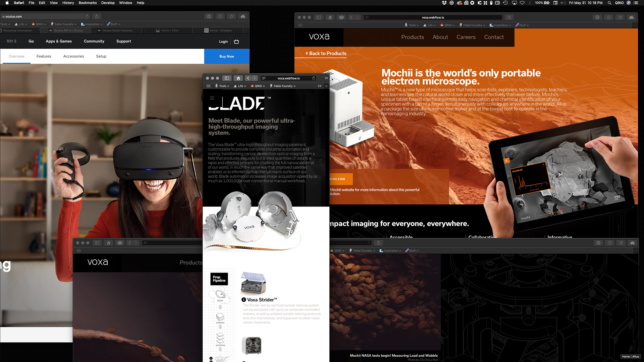
Task: Expand QRIO bookmarks in Oculus window
Action: 39,24
